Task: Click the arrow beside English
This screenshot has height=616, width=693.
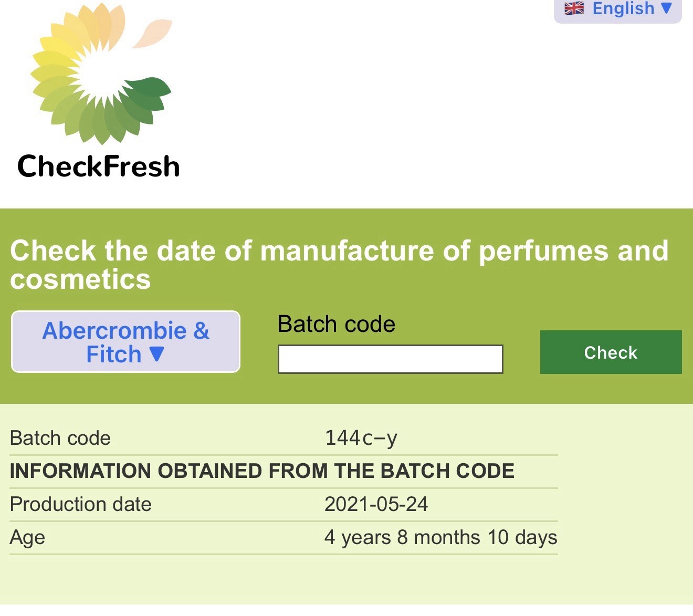Action: pyautogui.click(x=666, y=8)
